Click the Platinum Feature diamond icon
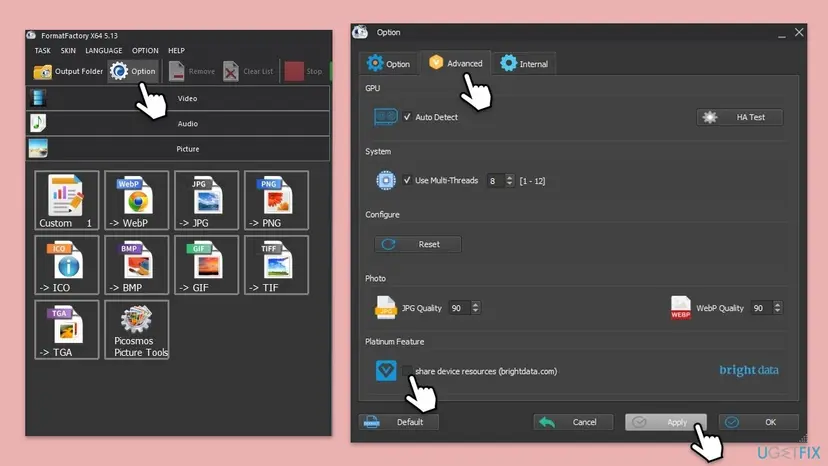 (x=386, y=370)
